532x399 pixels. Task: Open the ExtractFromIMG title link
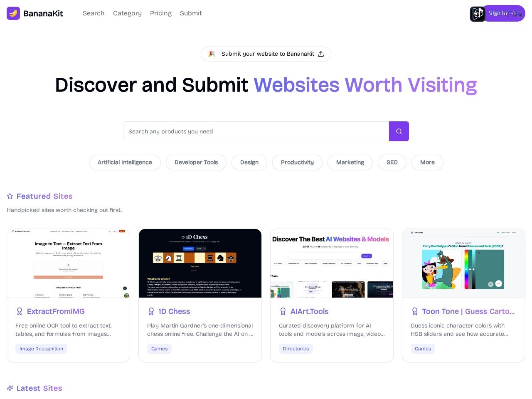pyautogui.click(x=56, y=311)
